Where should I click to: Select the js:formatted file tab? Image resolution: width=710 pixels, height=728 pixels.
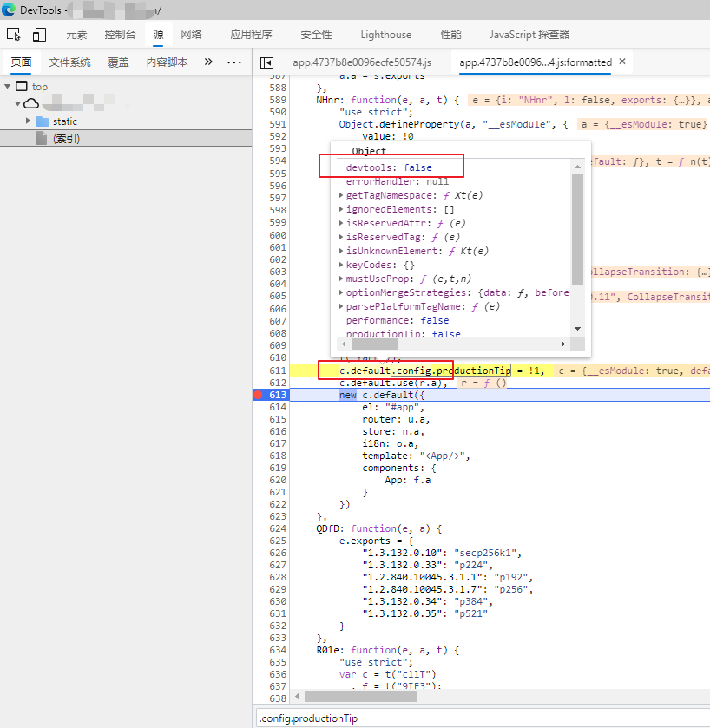tap(536, 62)
